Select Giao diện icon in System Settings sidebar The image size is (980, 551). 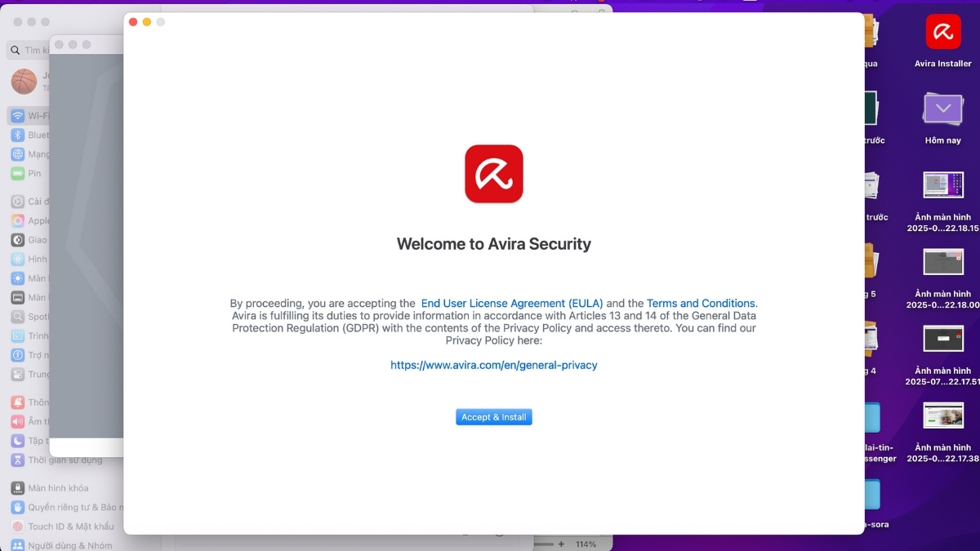click(18, 240)
